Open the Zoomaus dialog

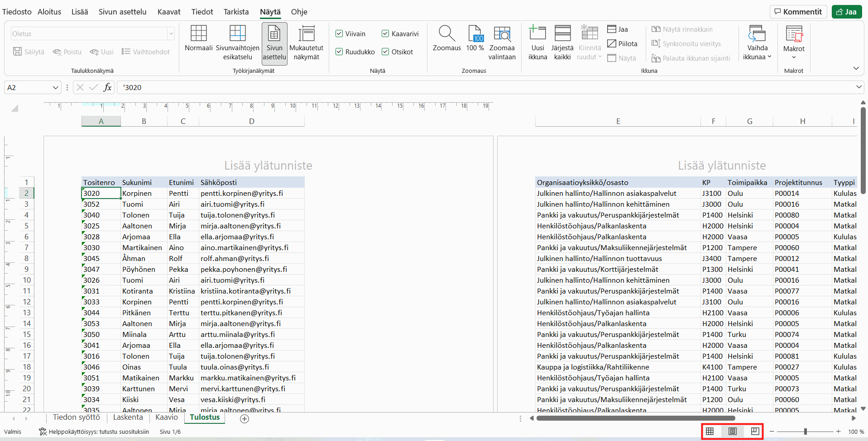point(447,39)
